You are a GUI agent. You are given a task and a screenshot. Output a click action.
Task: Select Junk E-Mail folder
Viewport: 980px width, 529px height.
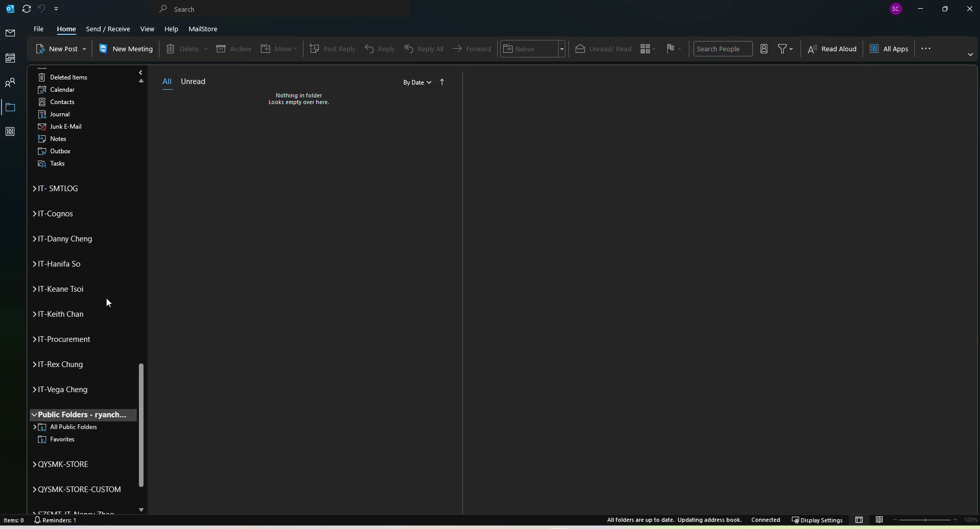[66, 127]
